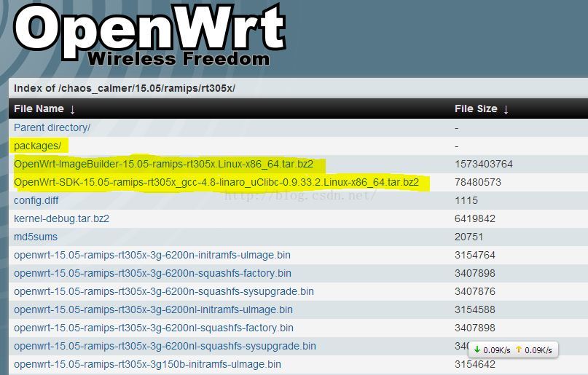Download 3g150b-initramfs-uImage.bin
Viewport: 588px width, 375px height.
point(147,364)
